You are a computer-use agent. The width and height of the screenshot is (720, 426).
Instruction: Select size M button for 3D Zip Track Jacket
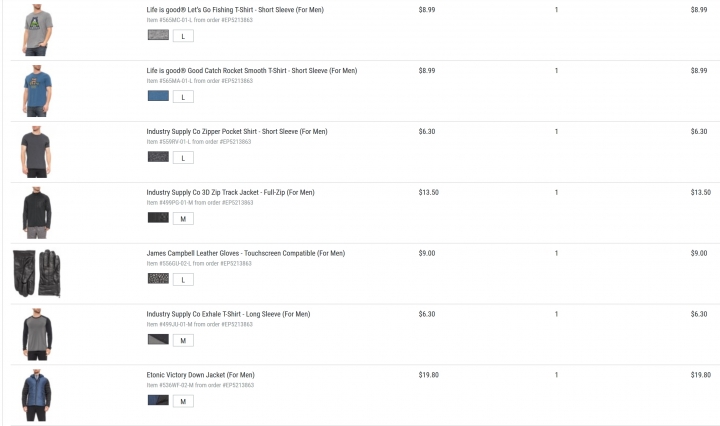pyautogui.click(x=183, y=219)
